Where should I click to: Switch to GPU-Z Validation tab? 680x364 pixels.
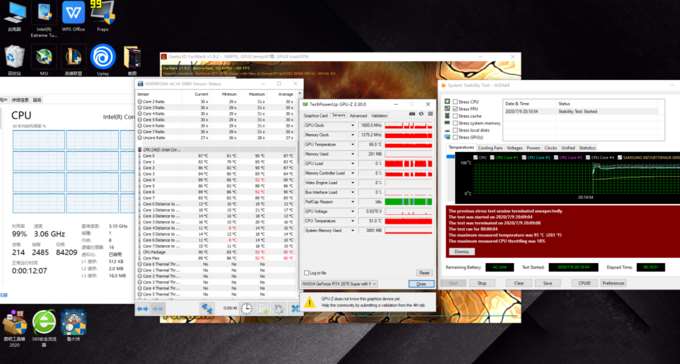point(379,116)
